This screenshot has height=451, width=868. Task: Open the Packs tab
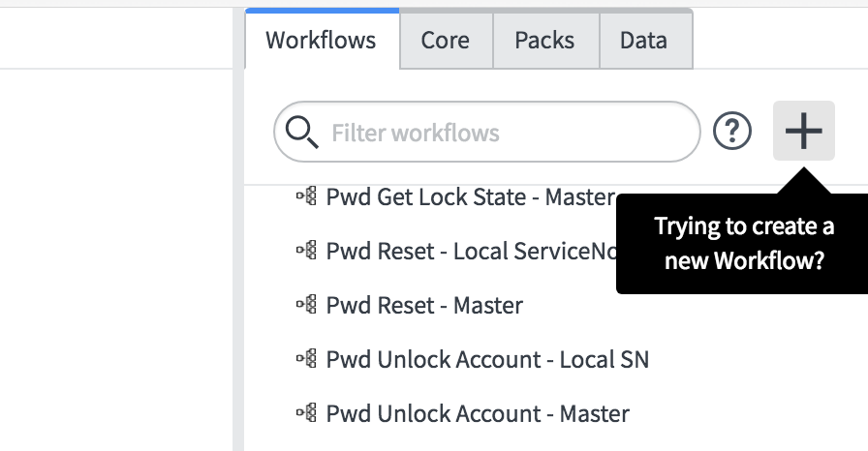(545, 41)
